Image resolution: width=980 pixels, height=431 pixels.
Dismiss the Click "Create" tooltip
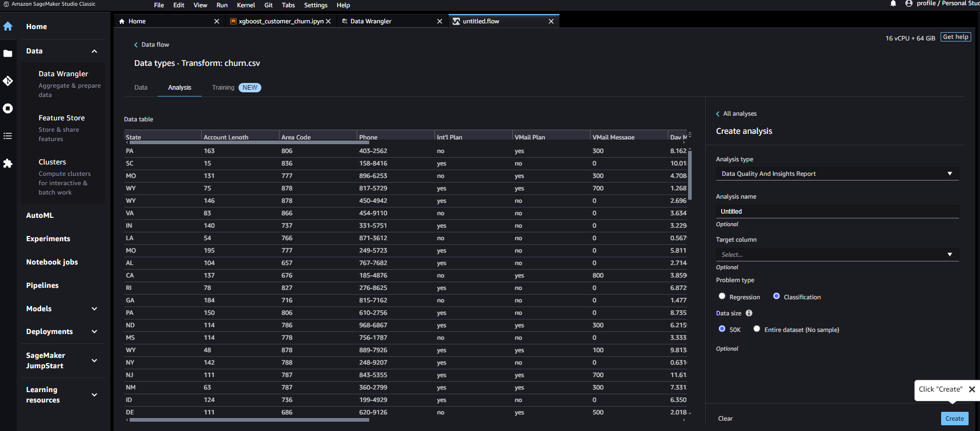pyautogui.click(x=972, y=390)
